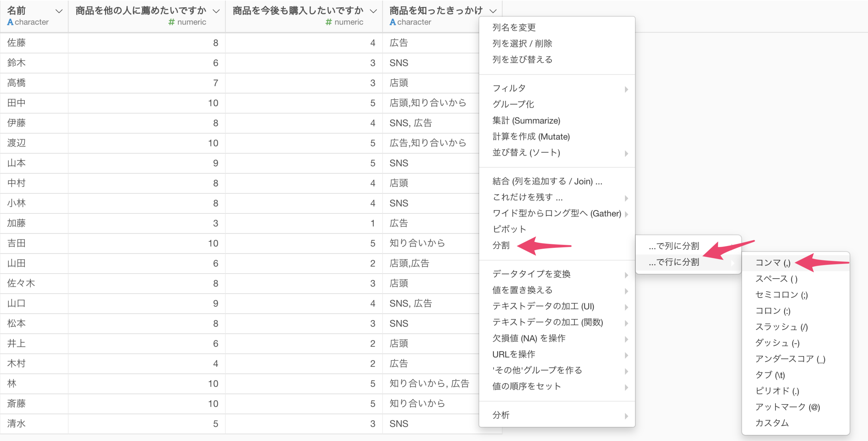Open the 商品を他の人に薦めたいですか column dropdown arrow
The image size is (868, 441).
216,11
